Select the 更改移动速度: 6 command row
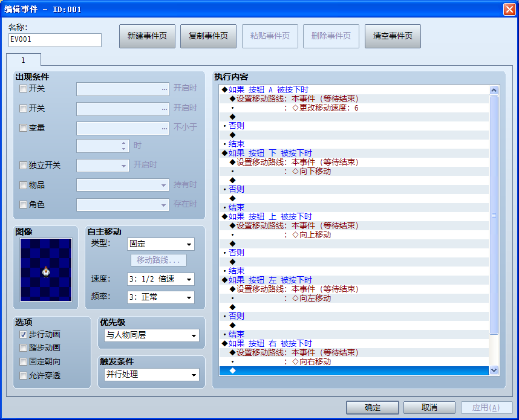 [354, 108]
